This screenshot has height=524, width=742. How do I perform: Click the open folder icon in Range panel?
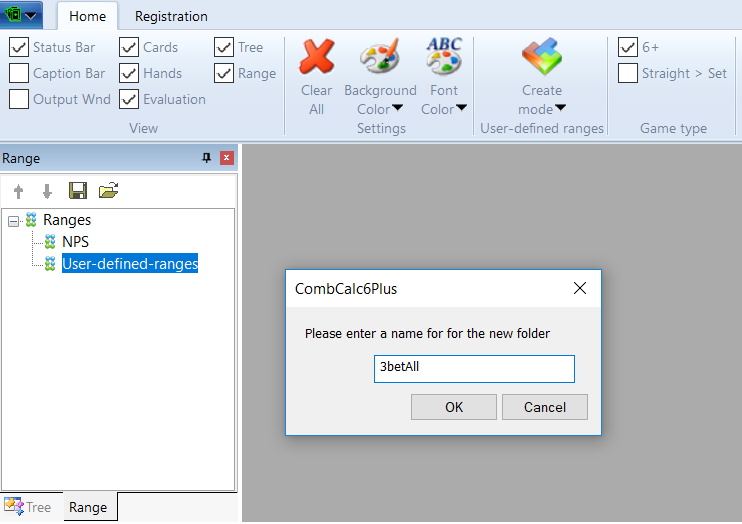(x=108, y=191)
